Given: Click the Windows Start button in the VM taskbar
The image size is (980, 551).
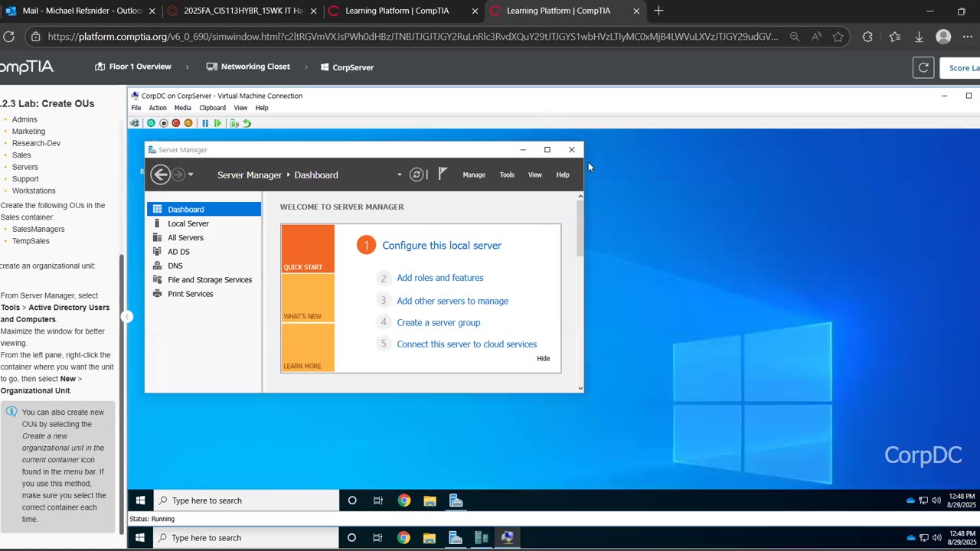Looking at the screenshot, I should (x=140, y=500).
